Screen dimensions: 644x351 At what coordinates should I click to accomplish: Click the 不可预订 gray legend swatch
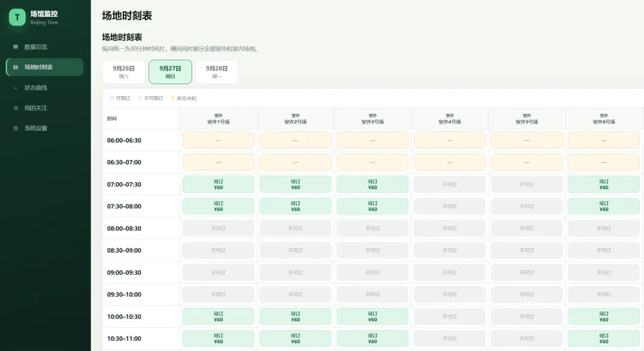click(140, 98)
